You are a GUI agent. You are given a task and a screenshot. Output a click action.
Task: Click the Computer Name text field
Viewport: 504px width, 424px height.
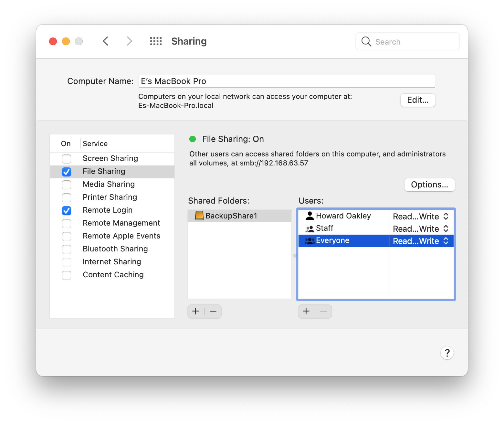click(287, 81)
